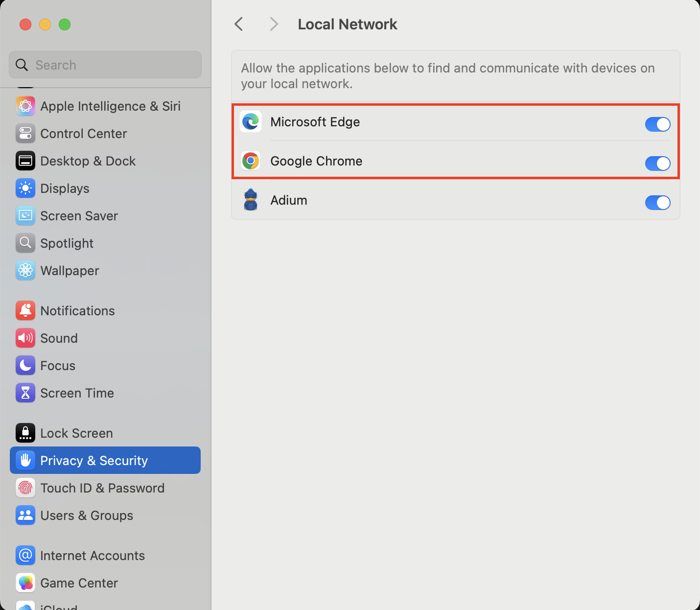Click the Focus moon icon
Image resolution: width=700 pixels, height=610 pixels.
[x=25, y=366]
